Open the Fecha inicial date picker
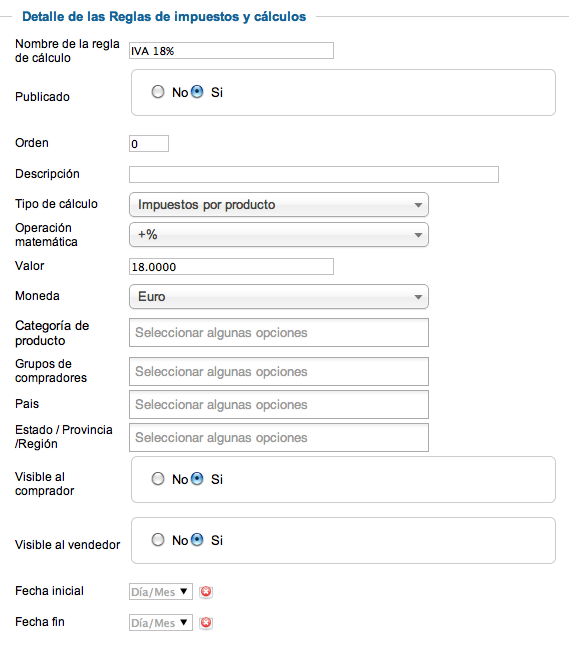The height and width of the screenshot is (646, 569). coord(161,592)
